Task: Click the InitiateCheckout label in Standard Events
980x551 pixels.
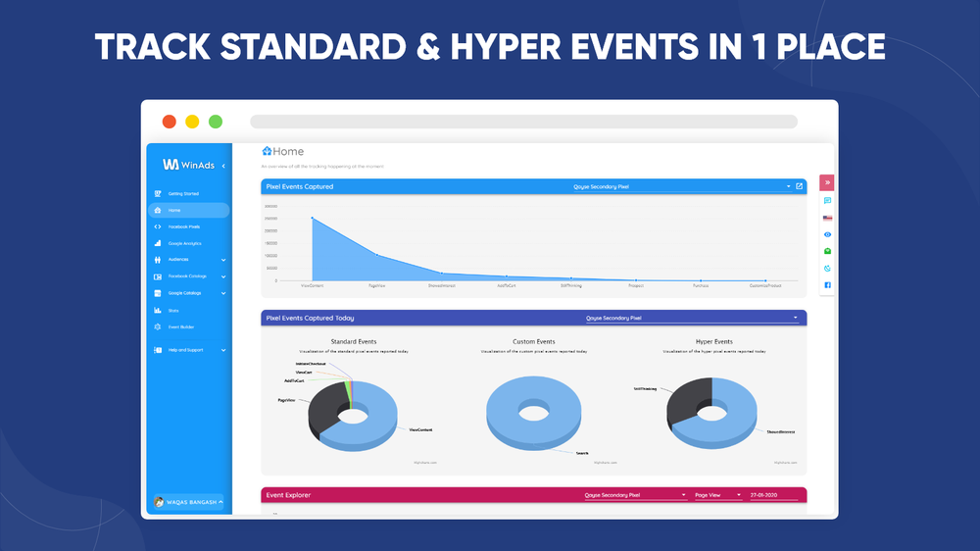Action: [x=311, y=364]
